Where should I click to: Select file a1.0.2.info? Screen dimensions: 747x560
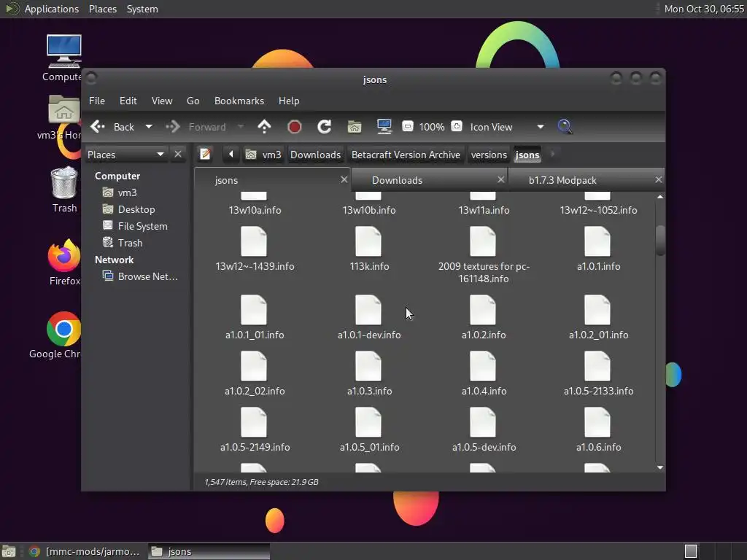click(484, 317)
